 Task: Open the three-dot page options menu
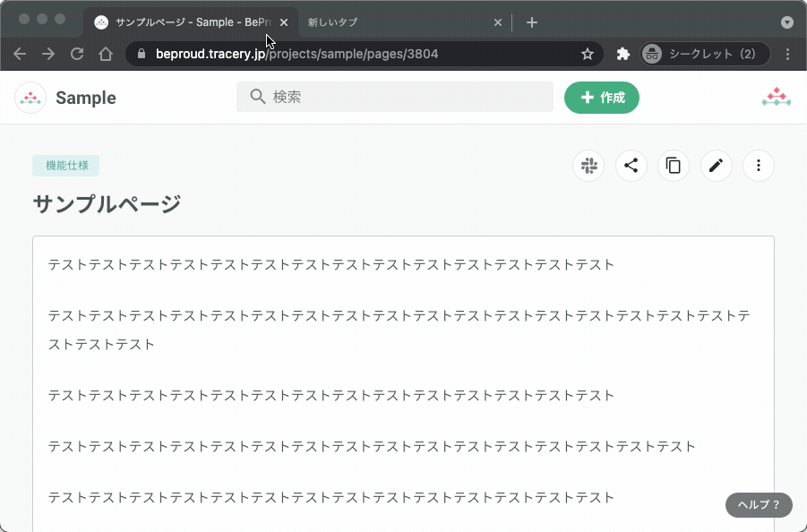[759, 166]
